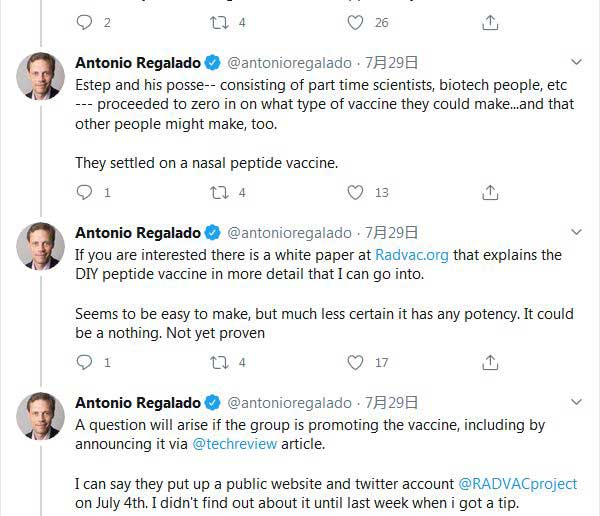
Task: Reply to the top tweet with 2 replies
Action: (x=85, y=22)
